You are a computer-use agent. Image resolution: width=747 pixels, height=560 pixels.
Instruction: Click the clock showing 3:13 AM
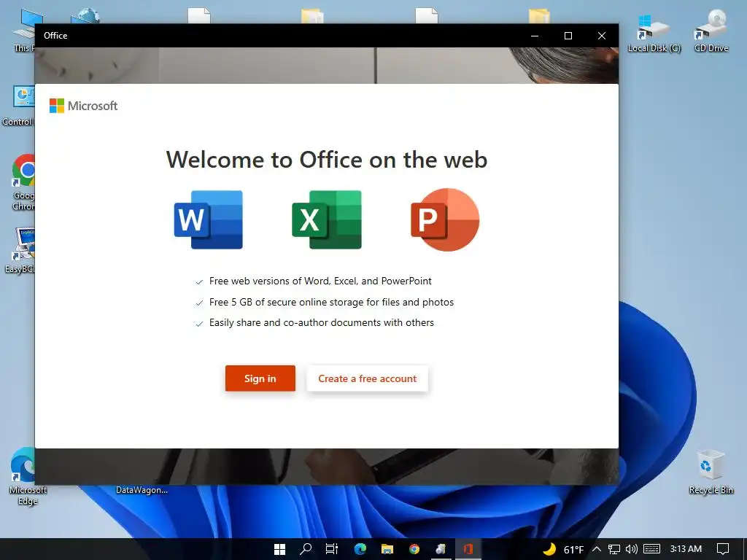pyautogui.click(x=686, y=549)
